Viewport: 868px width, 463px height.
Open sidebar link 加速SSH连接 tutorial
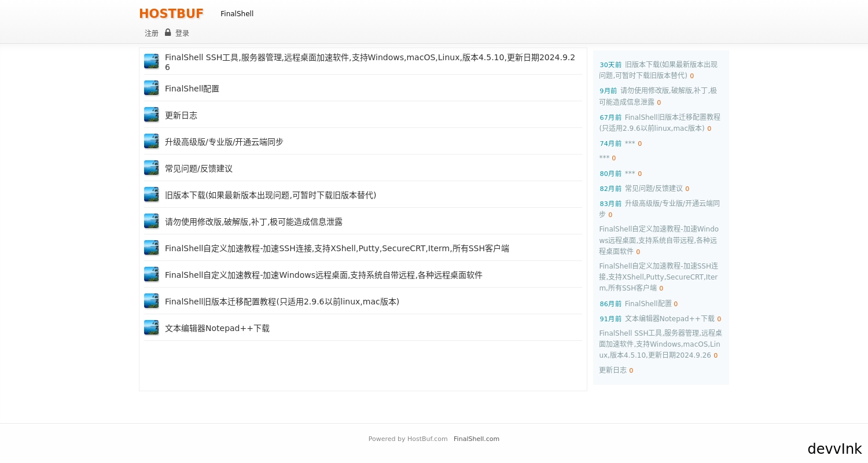point(659,277)
